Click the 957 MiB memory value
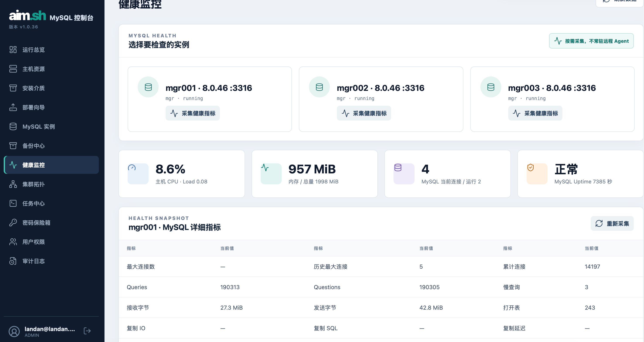This screenshot has width=644, height=342. (x=312, y=169)
